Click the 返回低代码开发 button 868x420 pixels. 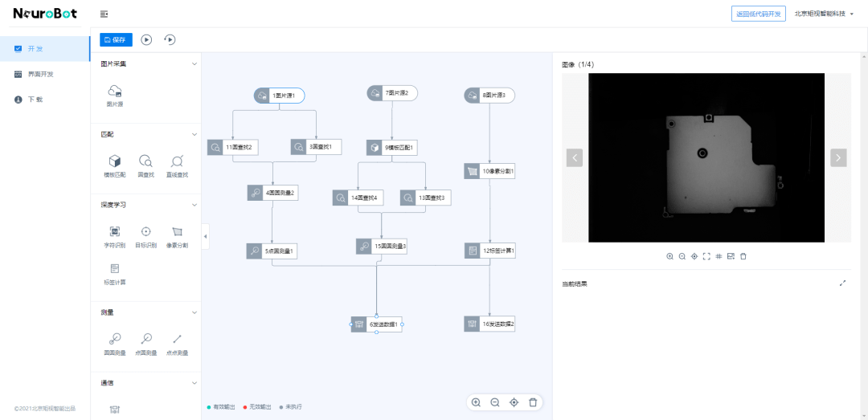pos(758,14)
